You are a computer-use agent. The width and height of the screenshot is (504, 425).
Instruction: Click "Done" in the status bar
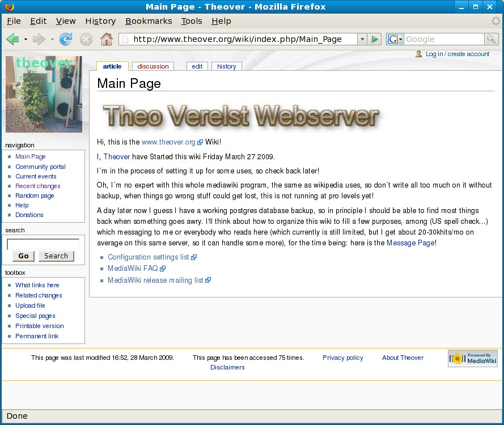(17, 416)
